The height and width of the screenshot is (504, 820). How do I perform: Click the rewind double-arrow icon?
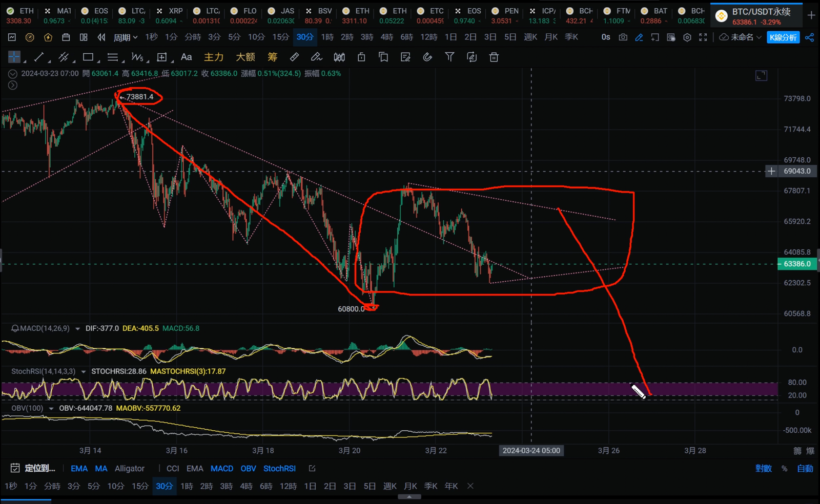coord(101,37)
